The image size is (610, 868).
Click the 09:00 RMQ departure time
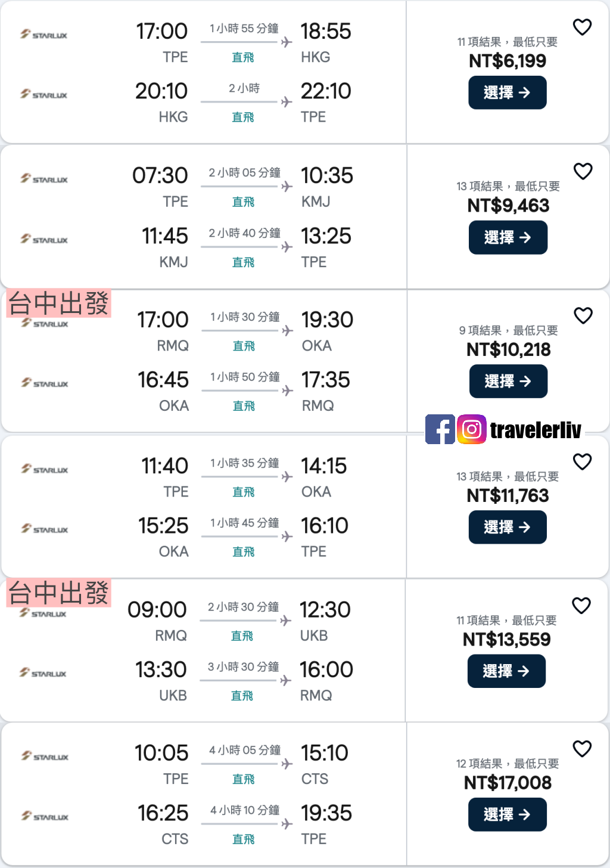pos(157,609)
